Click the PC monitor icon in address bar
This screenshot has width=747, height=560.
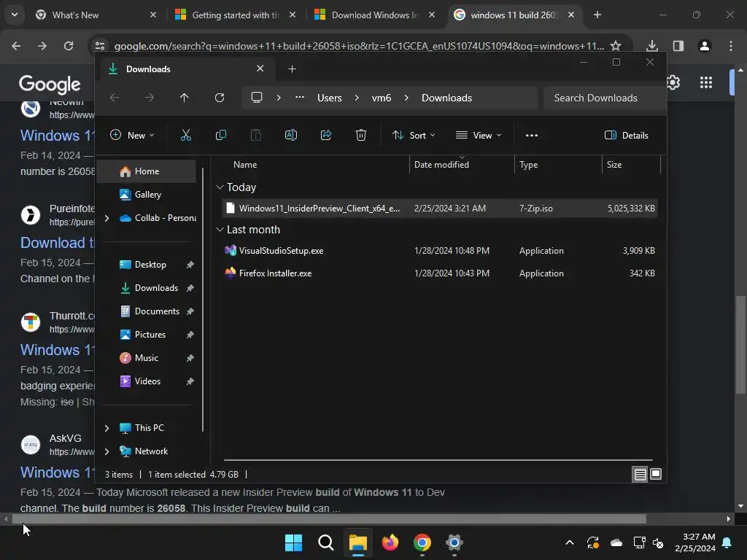click(x=257, y=98)
